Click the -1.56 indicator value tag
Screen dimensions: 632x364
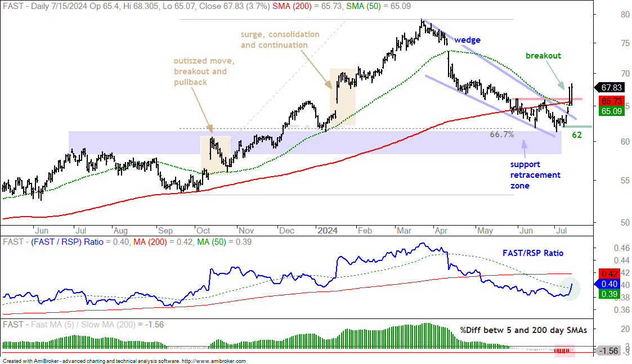608,350
